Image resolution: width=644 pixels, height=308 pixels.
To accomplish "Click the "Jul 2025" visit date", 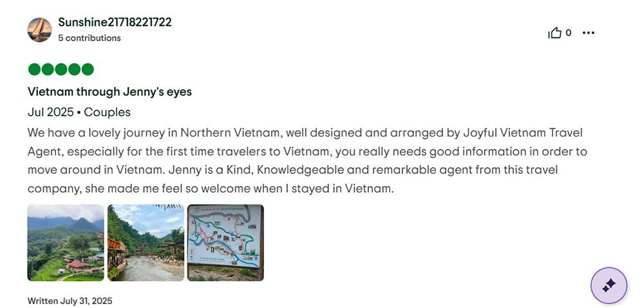I will 51,112.
